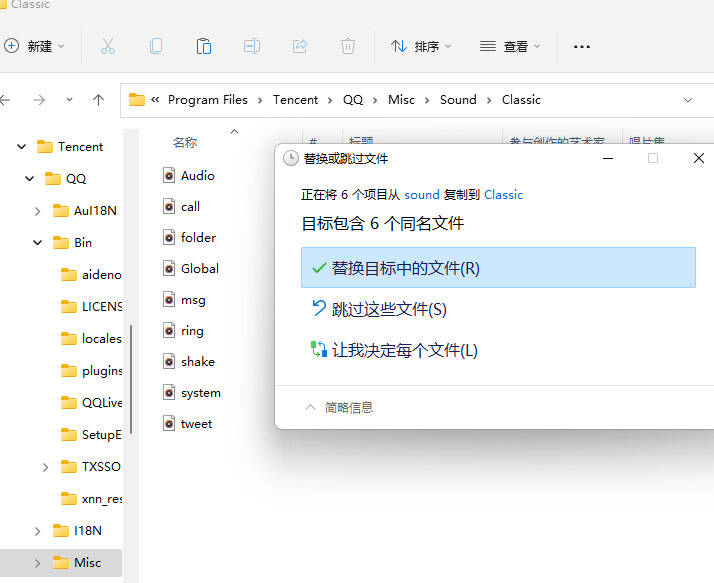Go up one folder level arrow
714x583 pixels.
[98, 100]
